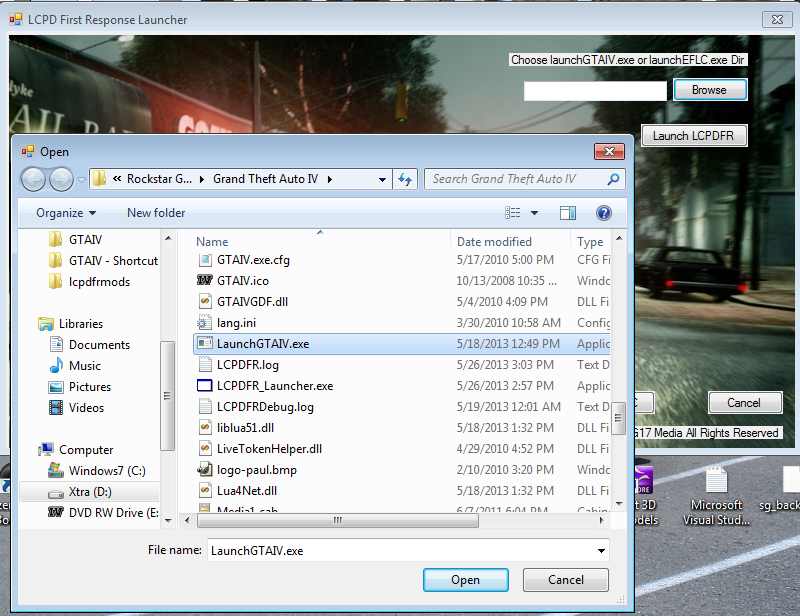800x616 pixels.
Task: Sort files by Date modified column
Action: click(494, 242)
